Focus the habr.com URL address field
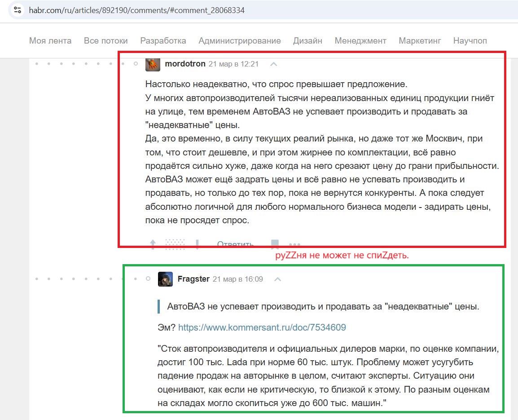This screenshot has height=420, width=518. tap(137, 10)
